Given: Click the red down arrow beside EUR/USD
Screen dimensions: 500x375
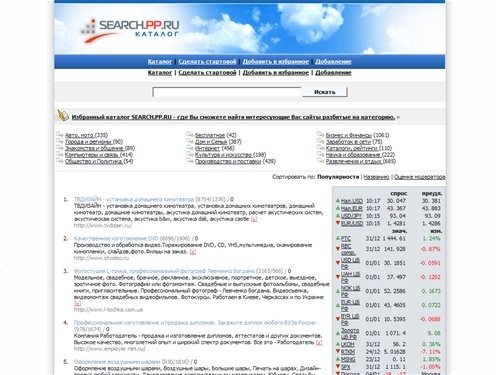Looking at the screenshot, I should [x=338, y=223].
